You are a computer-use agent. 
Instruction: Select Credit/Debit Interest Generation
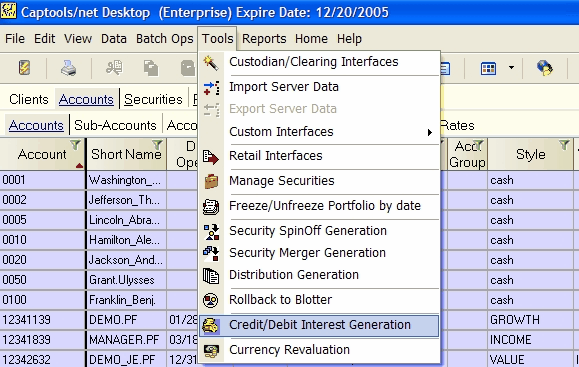319,325
